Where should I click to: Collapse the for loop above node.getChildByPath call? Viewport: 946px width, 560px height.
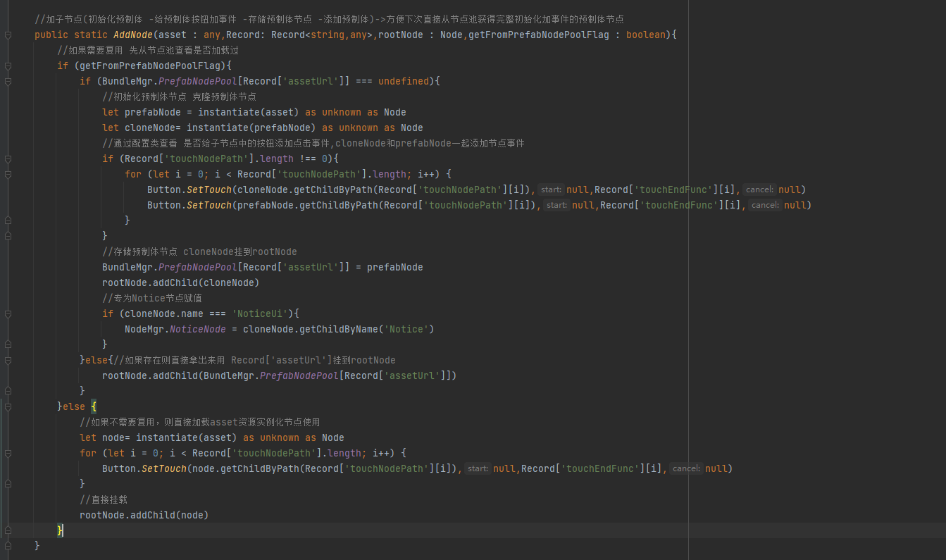[8, 453]
